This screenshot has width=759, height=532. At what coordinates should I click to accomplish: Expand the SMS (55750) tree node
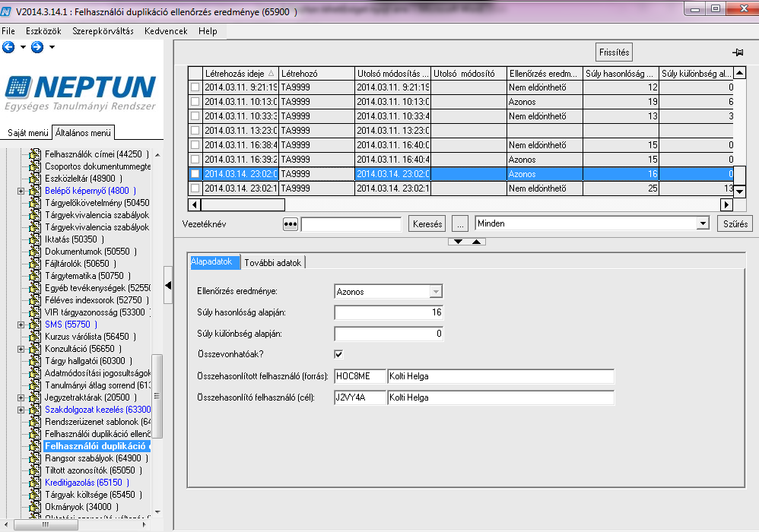pos(21,325)
